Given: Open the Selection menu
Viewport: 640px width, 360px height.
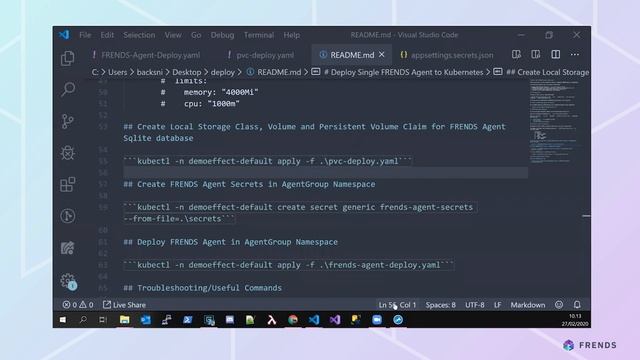Looking at the screenshot, I should tap(139, 35).
